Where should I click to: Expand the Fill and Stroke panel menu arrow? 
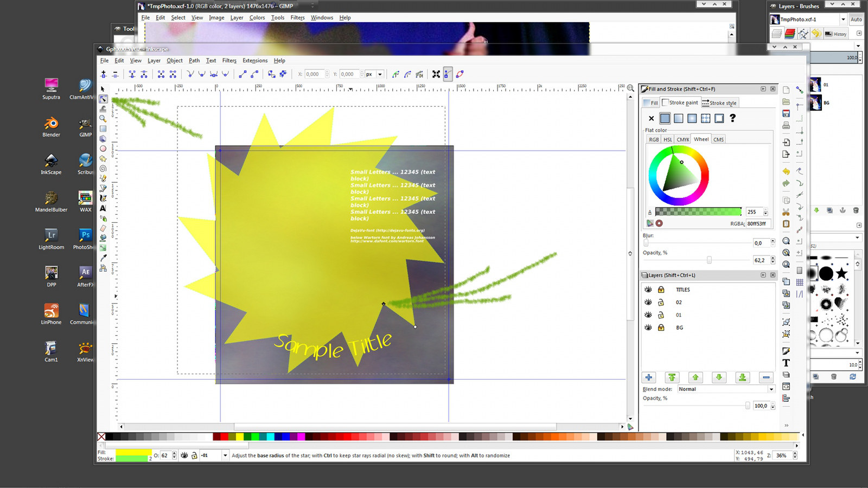click(x=764, y=89)
